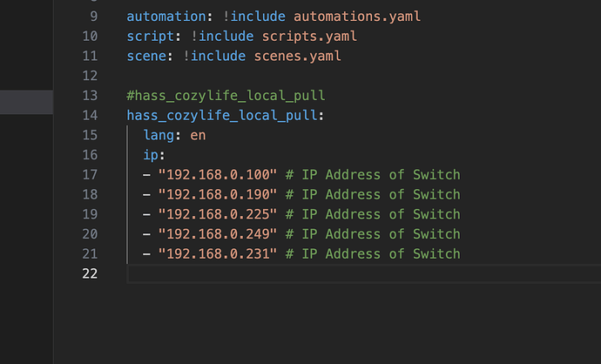Click the "192.168.0.225" IP string
601x364 pixels.
pos(218,214)
